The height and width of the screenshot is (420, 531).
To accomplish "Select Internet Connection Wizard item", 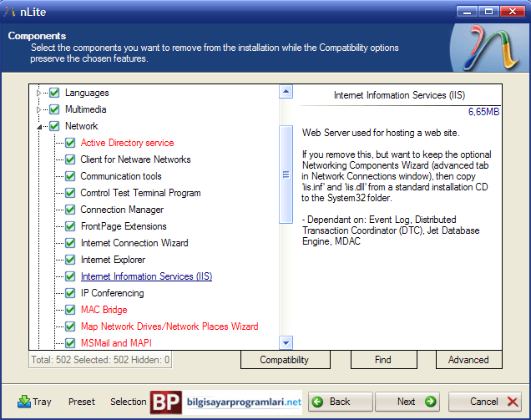I will point(134,243).
